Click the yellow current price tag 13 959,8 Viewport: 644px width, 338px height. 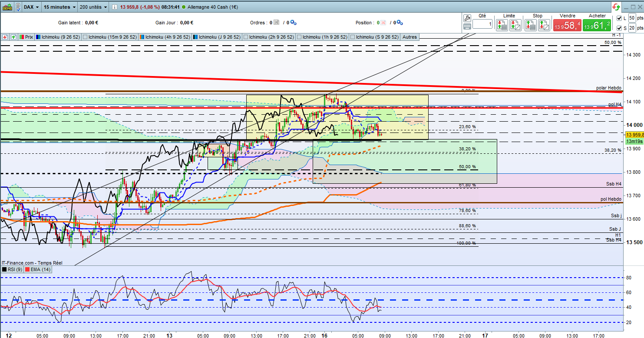point(634,135)
